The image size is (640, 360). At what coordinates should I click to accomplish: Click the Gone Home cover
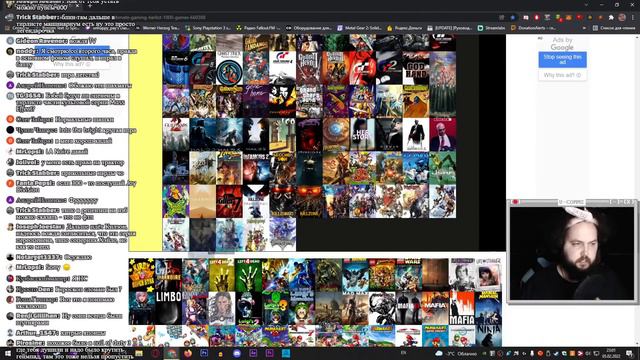coord(256,101)
